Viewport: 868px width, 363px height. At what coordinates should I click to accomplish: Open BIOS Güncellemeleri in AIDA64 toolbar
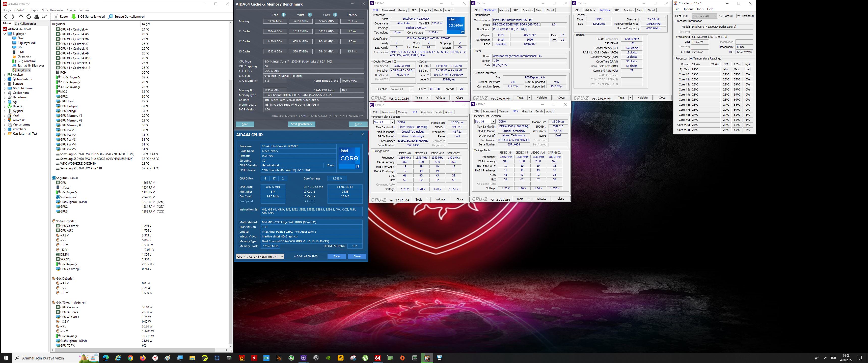tap(88, 16)
